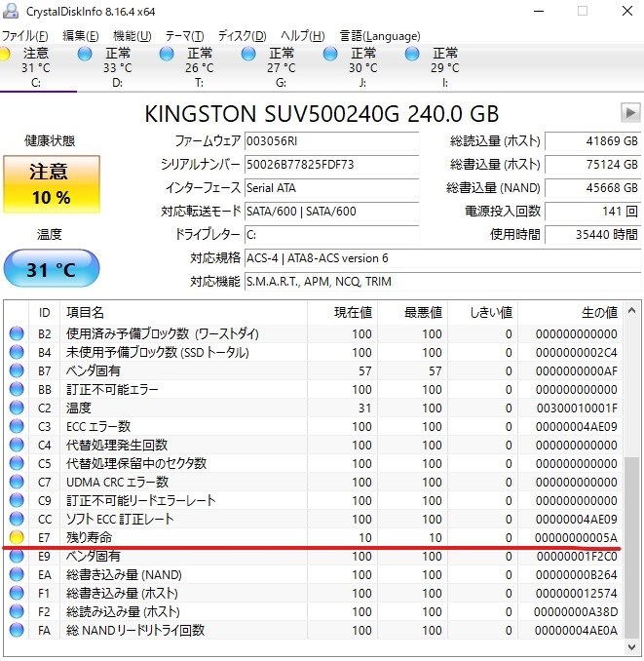Click the blue status icon of row BB
Screen dimensions: 644x661
[17, 389]
